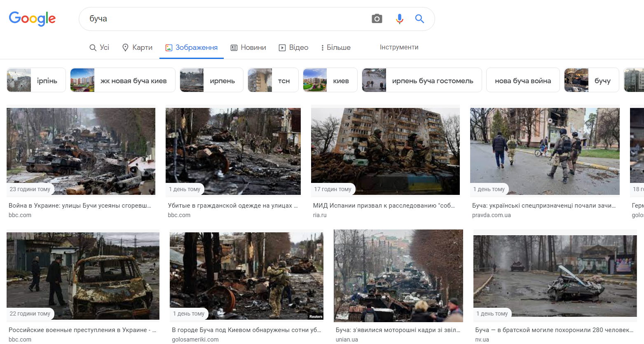Image resolution: width=644 pixels, height=344 pixels.
Task: Click the blue magnifier search button
Action: (419, 19)
